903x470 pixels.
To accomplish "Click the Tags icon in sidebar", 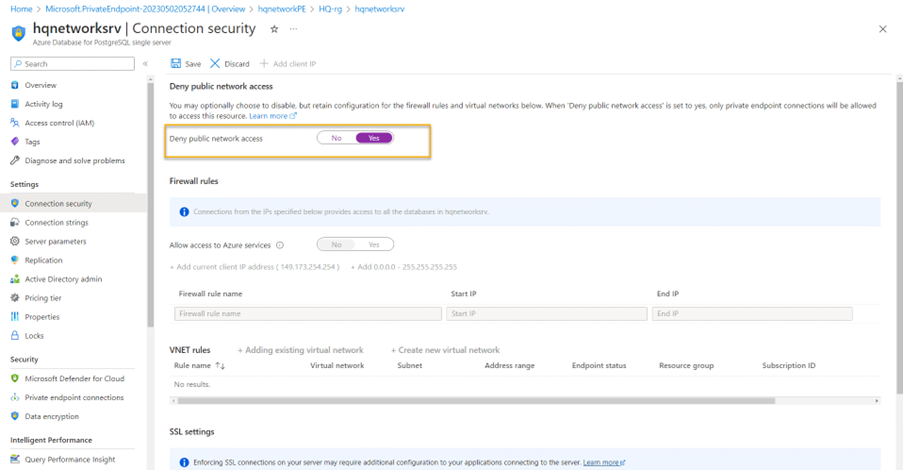I will click(15, 142).
